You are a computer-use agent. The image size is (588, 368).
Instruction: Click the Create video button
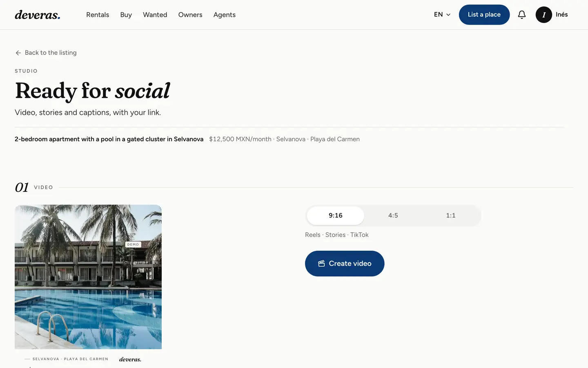(x=345, y=263)
